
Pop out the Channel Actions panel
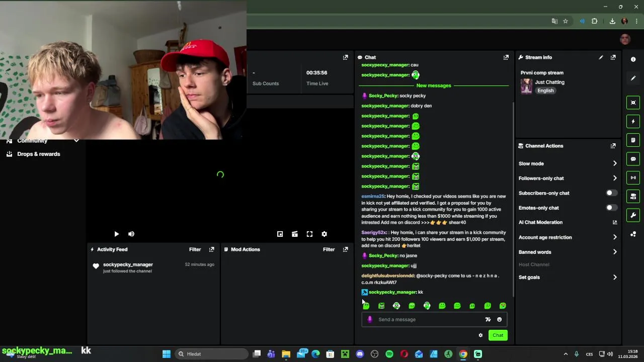tap(613, 146)
